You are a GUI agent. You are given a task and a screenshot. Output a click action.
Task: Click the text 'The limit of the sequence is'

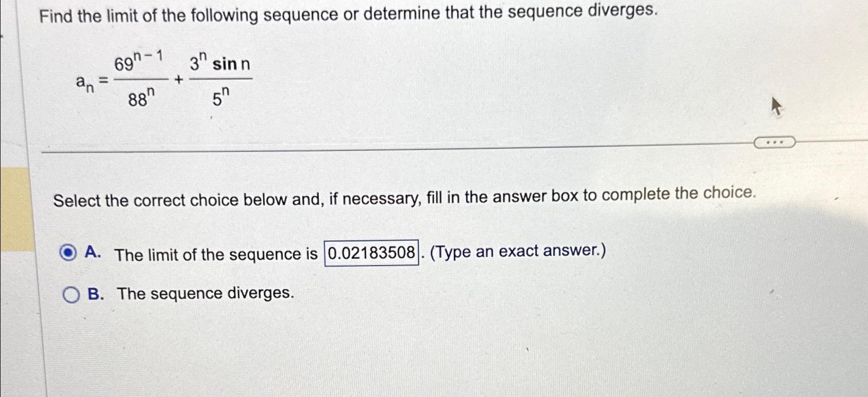point(216,253)
